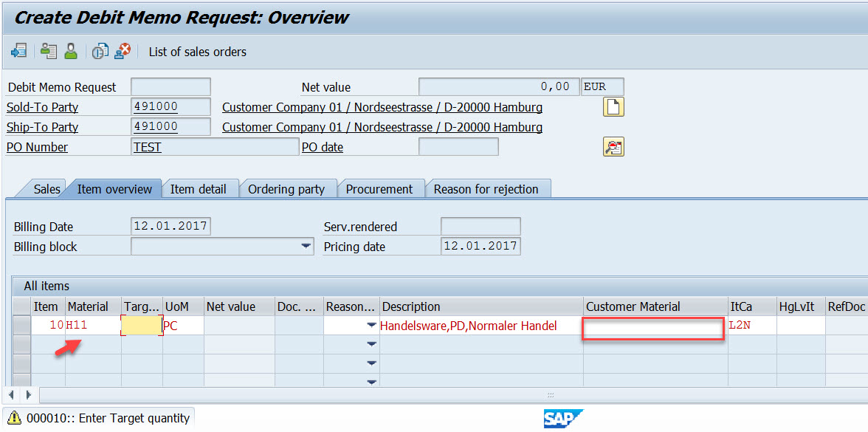Click the document header details icon
868x432 pixels.
pos(100,51)
